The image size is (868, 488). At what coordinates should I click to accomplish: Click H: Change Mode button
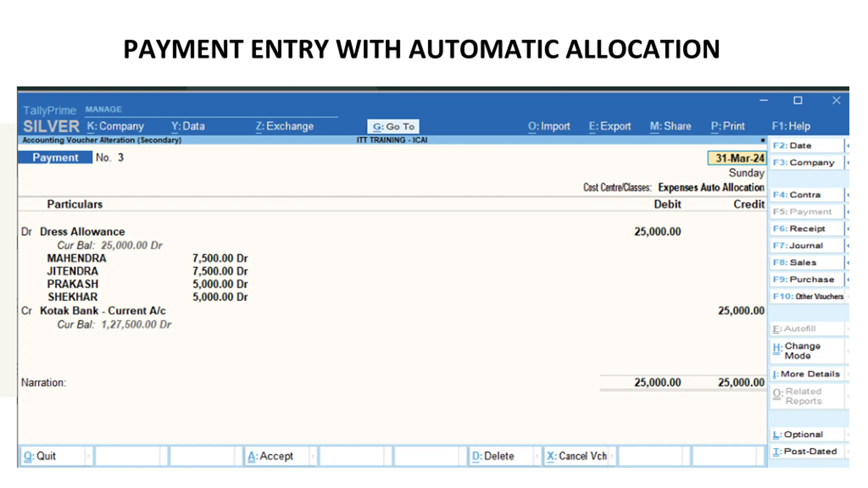(807, 351)
